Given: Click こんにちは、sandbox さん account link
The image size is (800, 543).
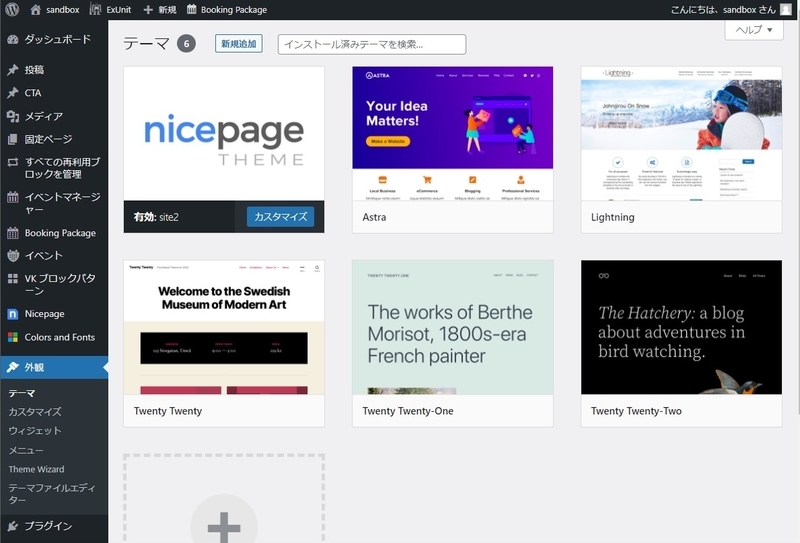Looking at the screenshot, I should (723, 10).
